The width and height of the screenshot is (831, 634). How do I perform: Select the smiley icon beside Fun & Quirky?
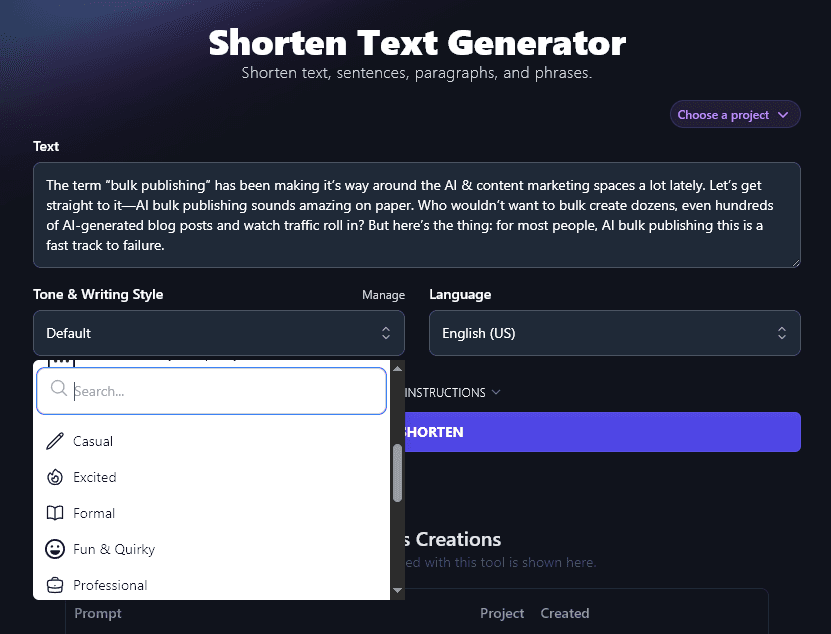(x=55, y=549)
